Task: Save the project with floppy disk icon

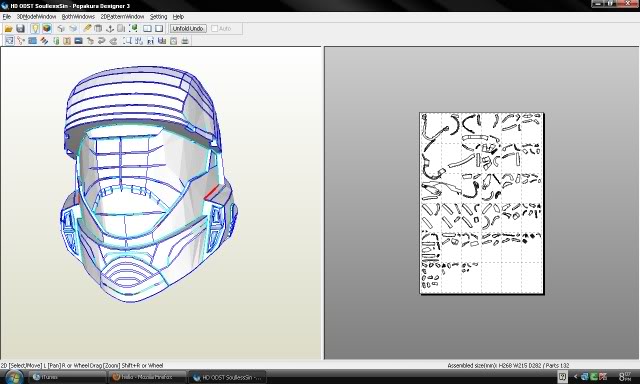Action: 20,29
